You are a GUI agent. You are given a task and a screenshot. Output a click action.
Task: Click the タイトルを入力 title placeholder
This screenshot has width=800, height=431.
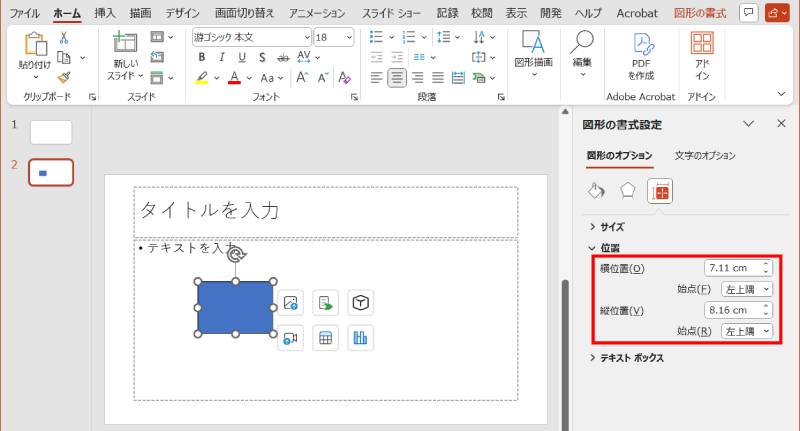click(x=326, y=211)
